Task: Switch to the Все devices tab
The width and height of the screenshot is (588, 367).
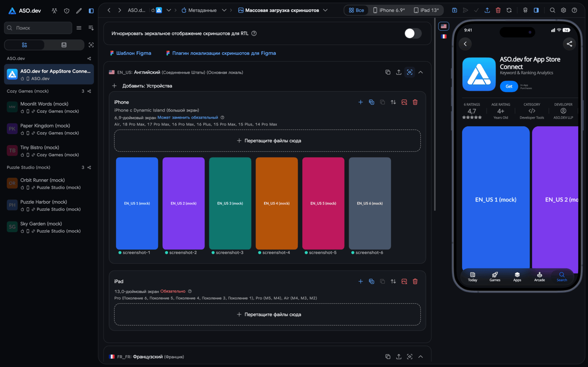Action: [356, 10]
